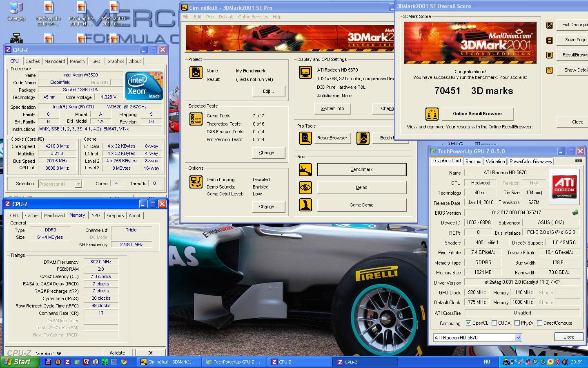Click the Game Demo joystick icon
The image size is (588, 368).
coord(305,205)
